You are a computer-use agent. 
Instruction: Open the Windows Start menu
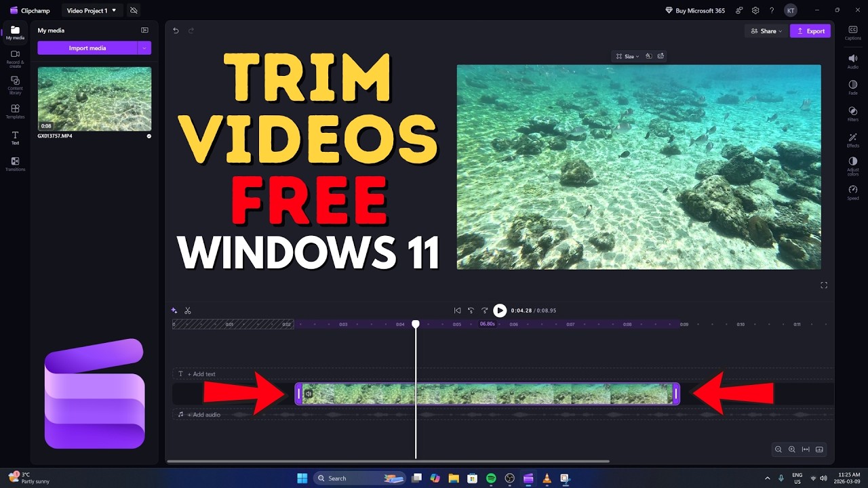pos(302,478)
